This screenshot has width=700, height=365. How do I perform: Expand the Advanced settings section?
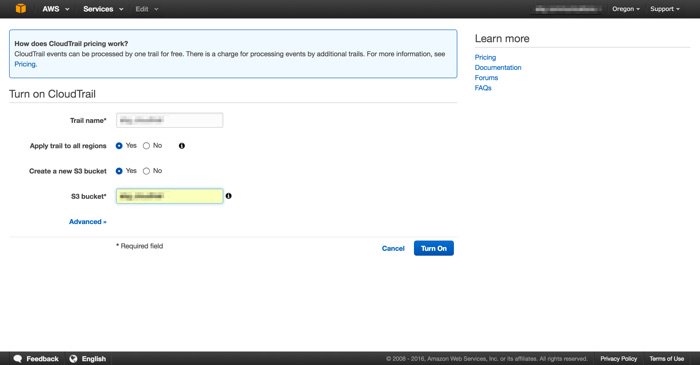click(x=88, y=222)
